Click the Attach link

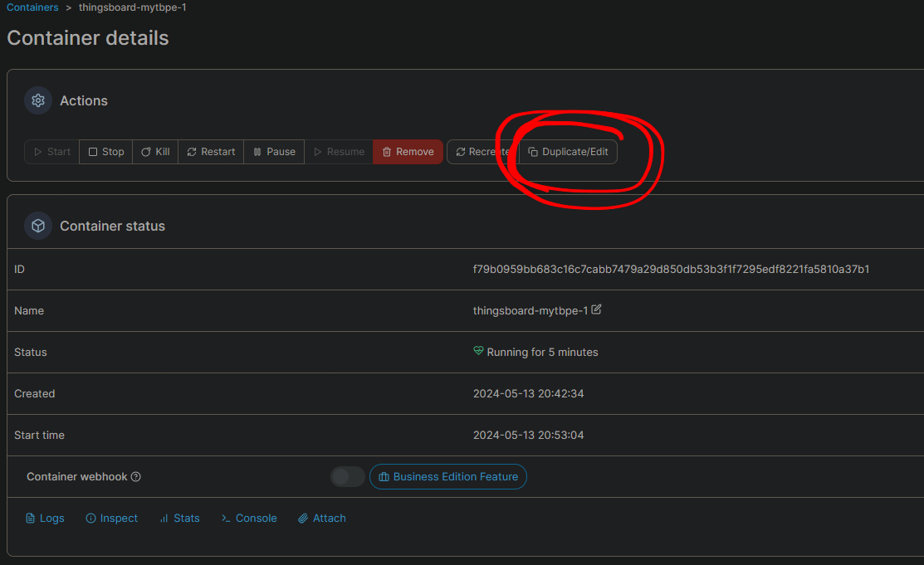[x=322, y=519]
